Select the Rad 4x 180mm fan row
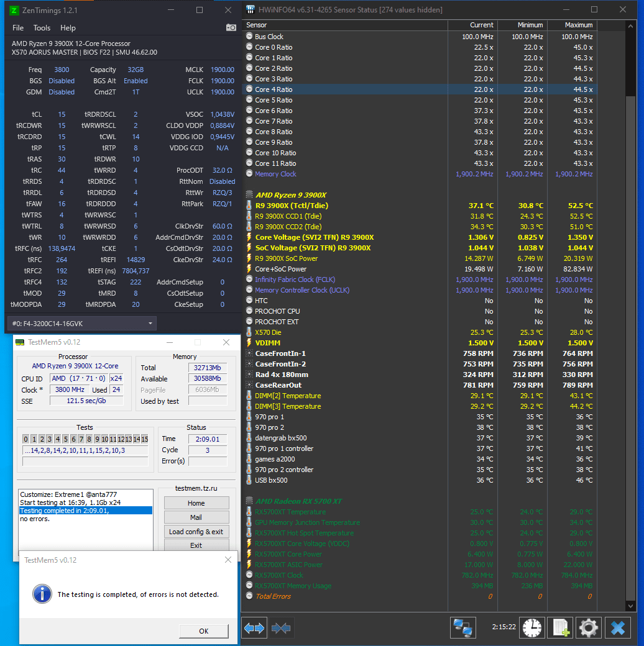The image size is (644, 646). pos(420,375)
